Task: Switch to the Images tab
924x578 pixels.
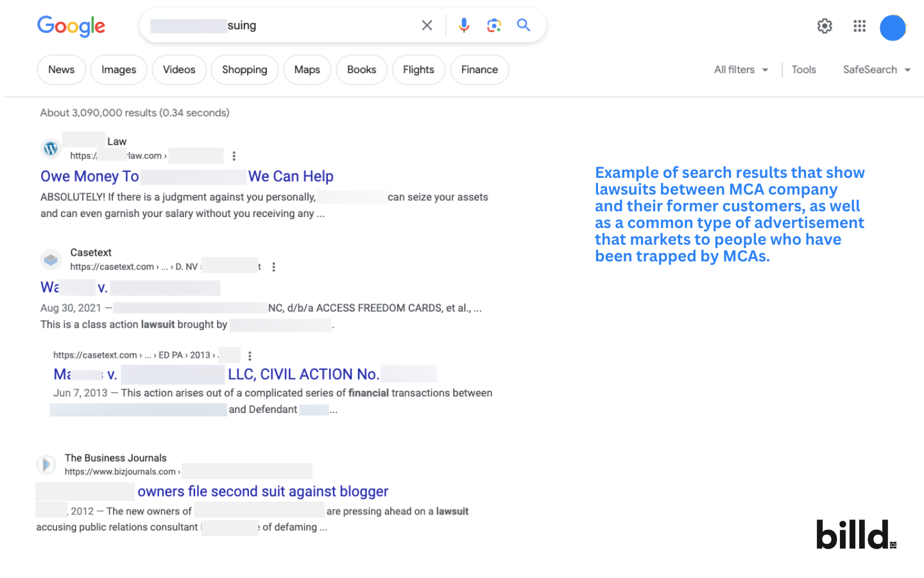Action: coord(119,69)
